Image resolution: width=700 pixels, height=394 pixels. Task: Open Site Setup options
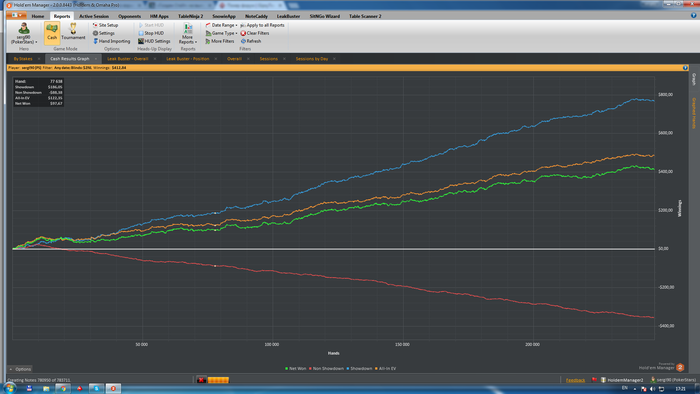105,25
